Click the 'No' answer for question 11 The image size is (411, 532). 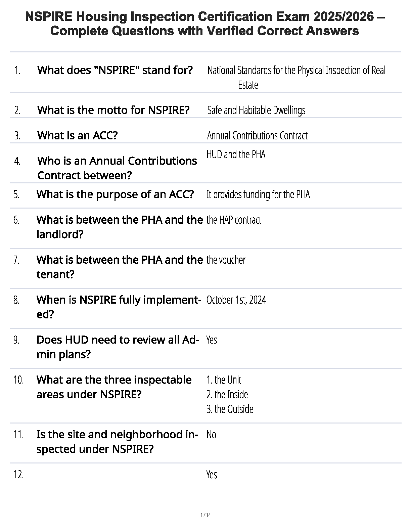(211, 435)
